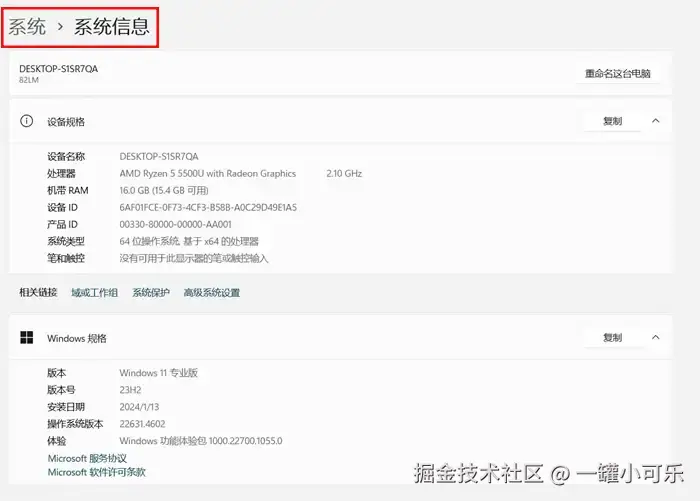Click the 产品 ID label

pyautogui.click(x=62, y=224)
